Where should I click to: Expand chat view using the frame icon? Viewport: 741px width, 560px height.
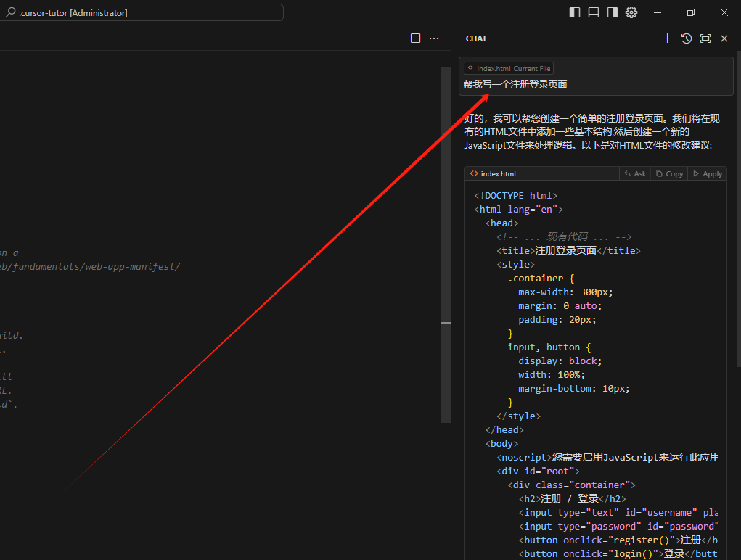click(x=705, y=38)
